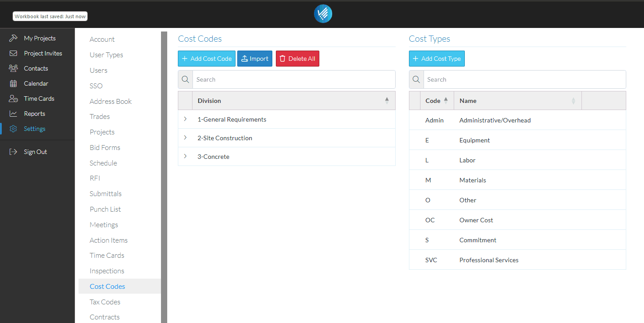Image resolution: width=644 pixels, height=323 pixels.
Task: Open Meetings settings
Action: click(104, 225)
